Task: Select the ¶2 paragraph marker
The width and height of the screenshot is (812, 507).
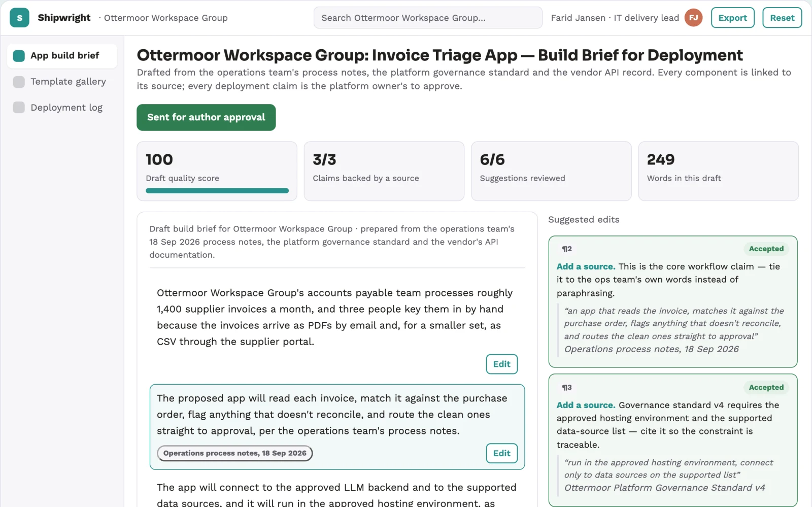Action: click(567, 249)
